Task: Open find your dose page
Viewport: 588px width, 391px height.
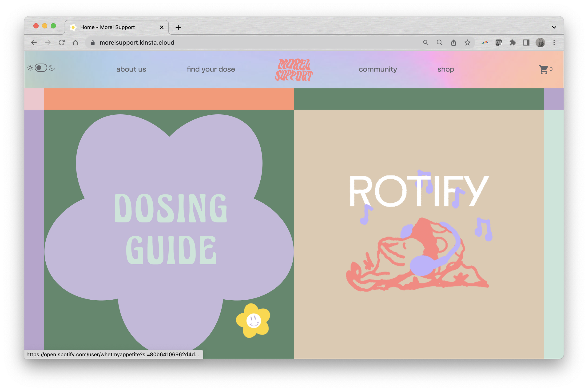Action: tap(211, 69)
